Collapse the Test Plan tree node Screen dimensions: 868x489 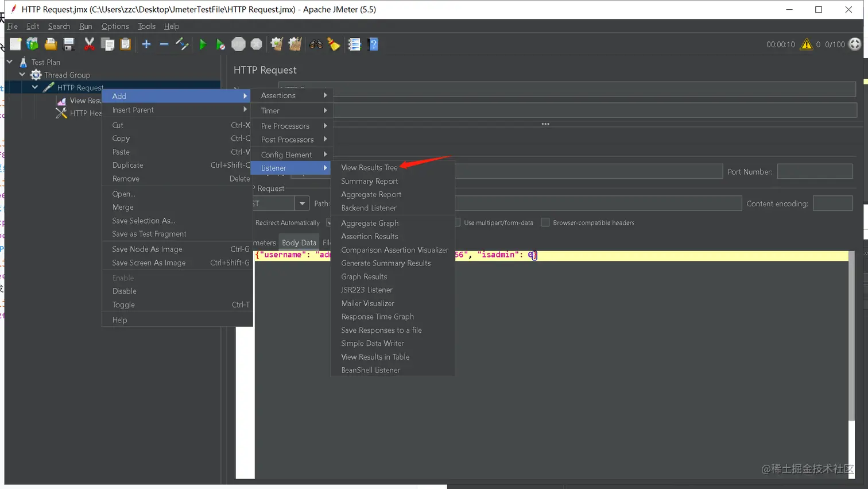pos(10,61)
